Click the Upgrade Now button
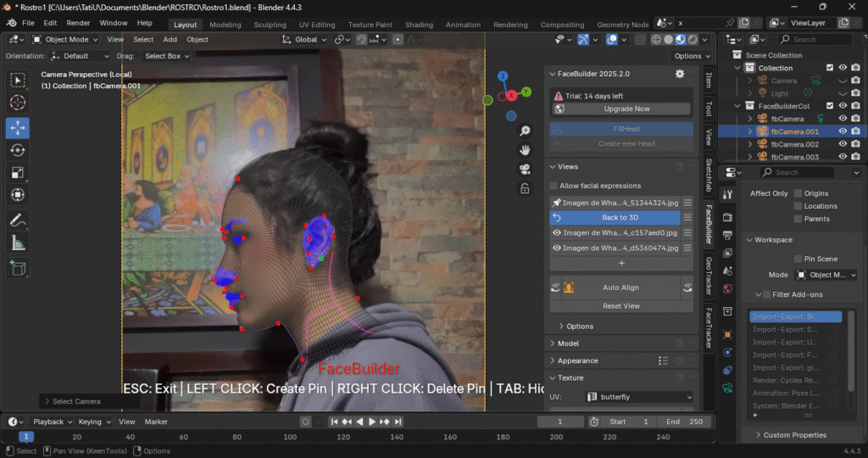 click(627, 109)
